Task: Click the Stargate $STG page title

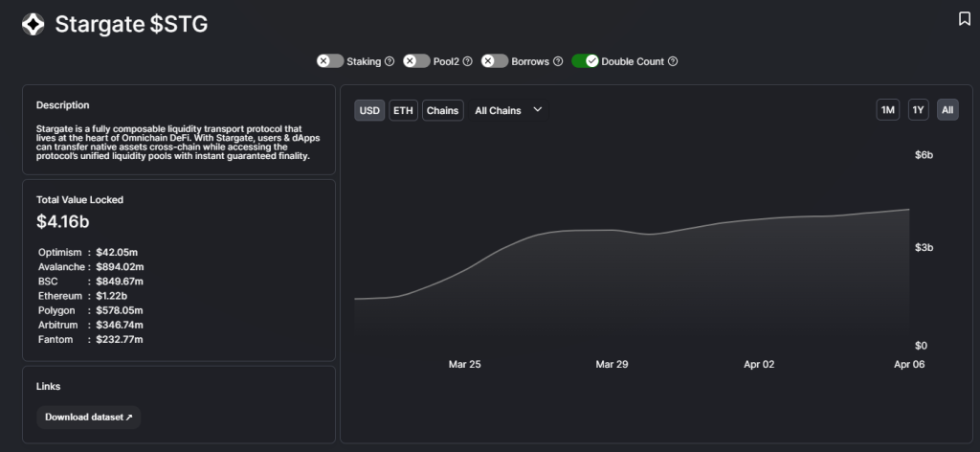Action: 131,24
